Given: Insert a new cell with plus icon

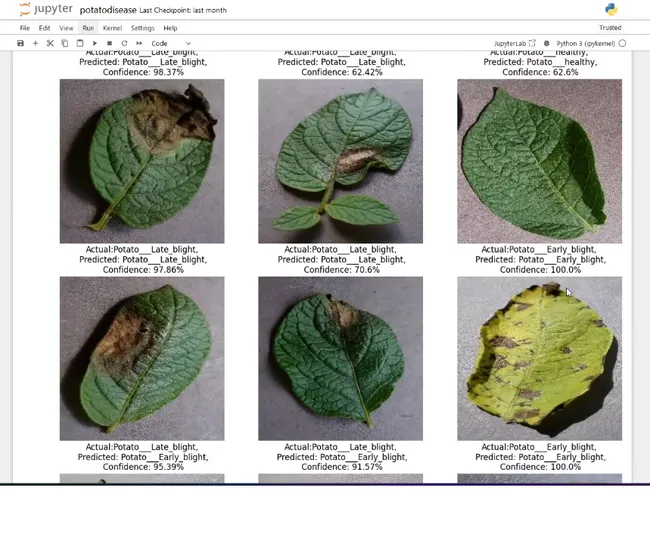Looking at the screenshot, I should [x=35, y=43].
